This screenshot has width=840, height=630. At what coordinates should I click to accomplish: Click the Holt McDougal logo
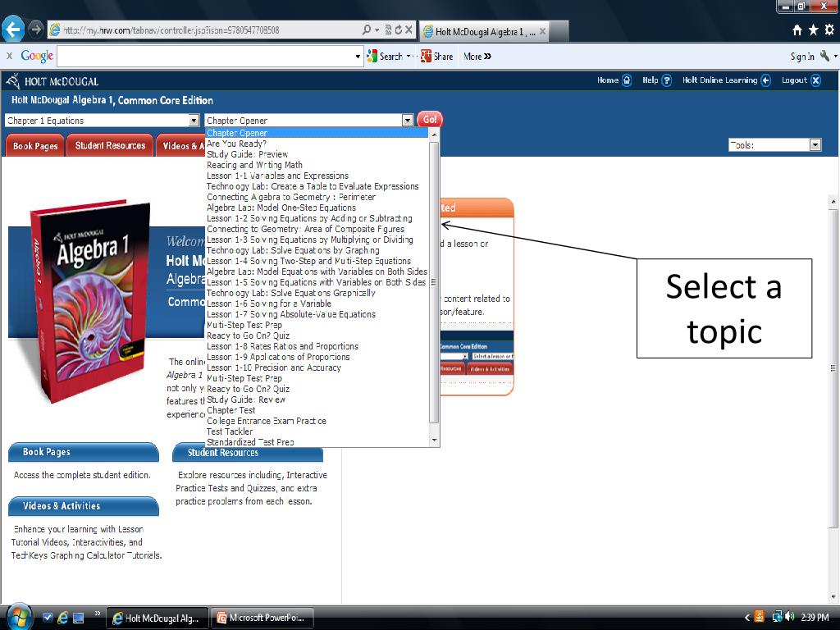point(52,81)
